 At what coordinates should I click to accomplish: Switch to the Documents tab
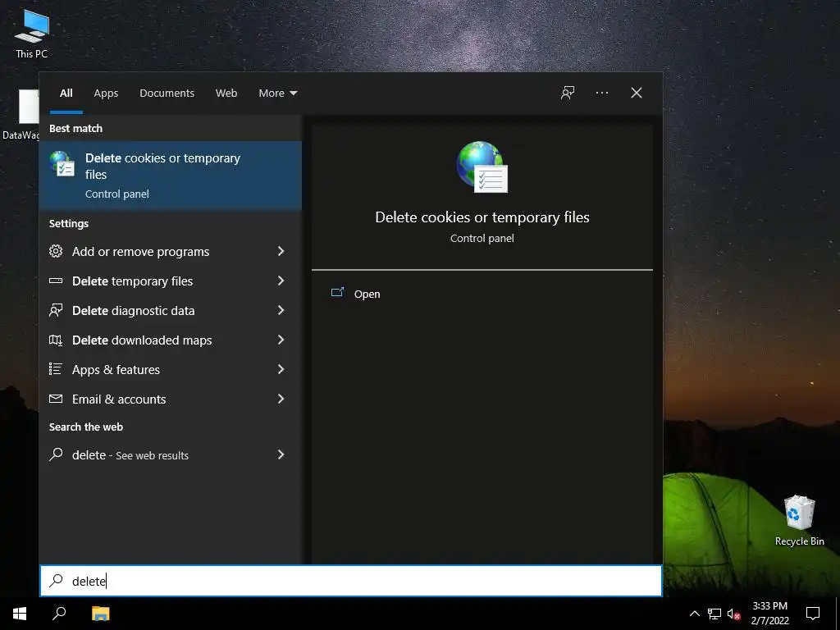click(x=167, y=93)
